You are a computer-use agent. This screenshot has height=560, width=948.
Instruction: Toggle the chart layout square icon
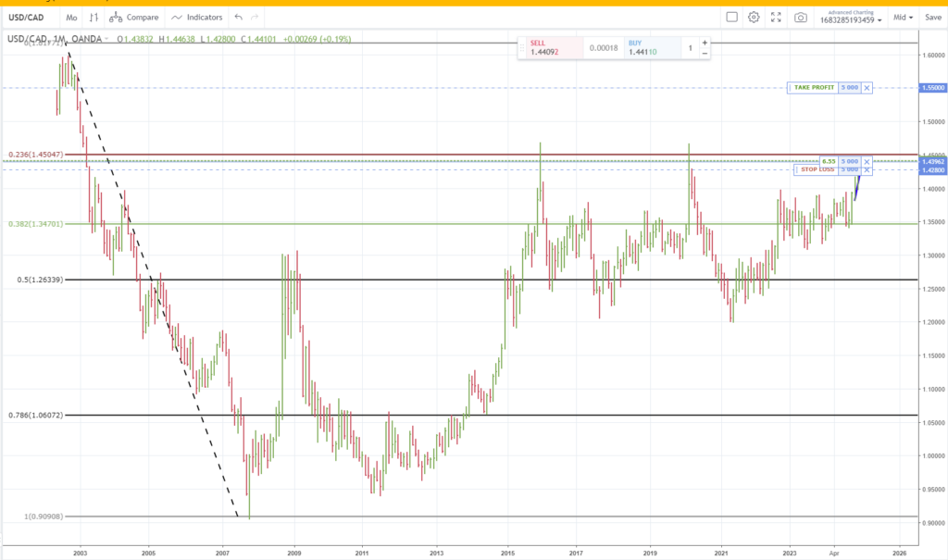(x=731, y=17)
